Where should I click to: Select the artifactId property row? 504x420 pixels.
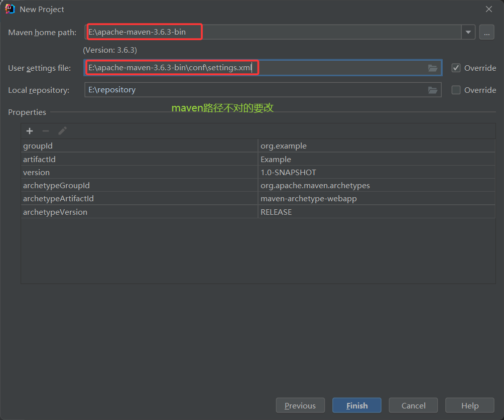(258, 159)
